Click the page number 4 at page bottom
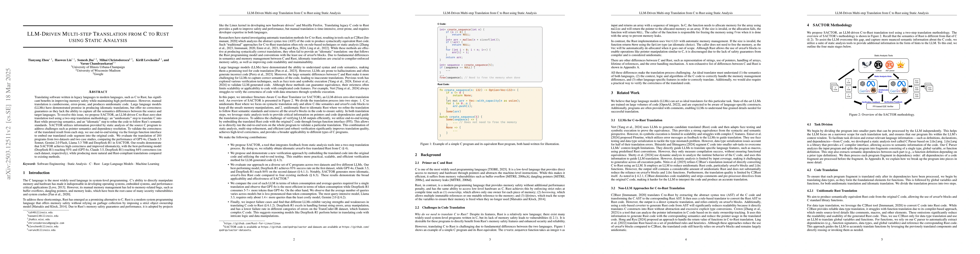The width and height of the screenshot is (980, 254). click(686, 239)
